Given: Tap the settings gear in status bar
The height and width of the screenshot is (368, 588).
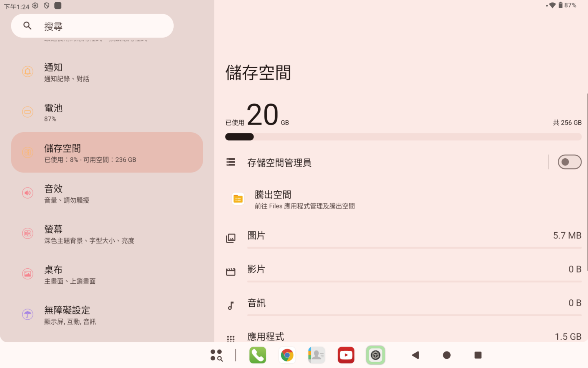Looking at the screenshot, I should click(35, 6).
